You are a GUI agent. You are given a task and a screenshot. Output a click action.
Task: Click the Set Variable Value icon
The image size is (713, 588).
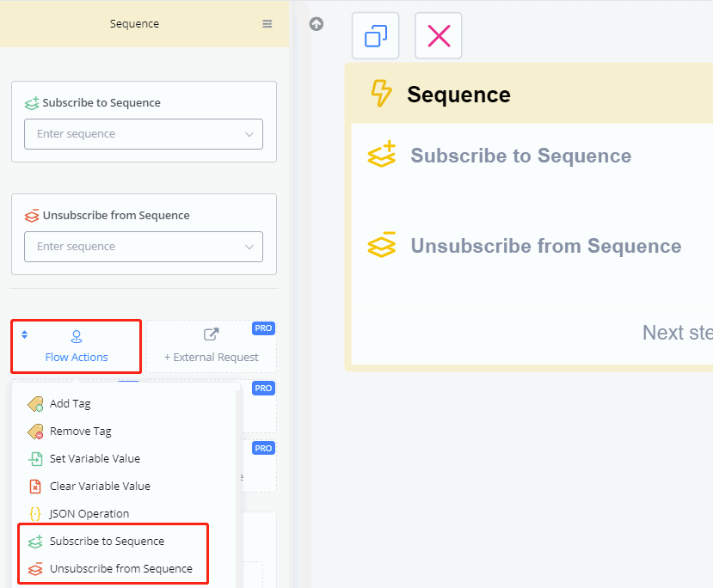(x=35, y=459)
